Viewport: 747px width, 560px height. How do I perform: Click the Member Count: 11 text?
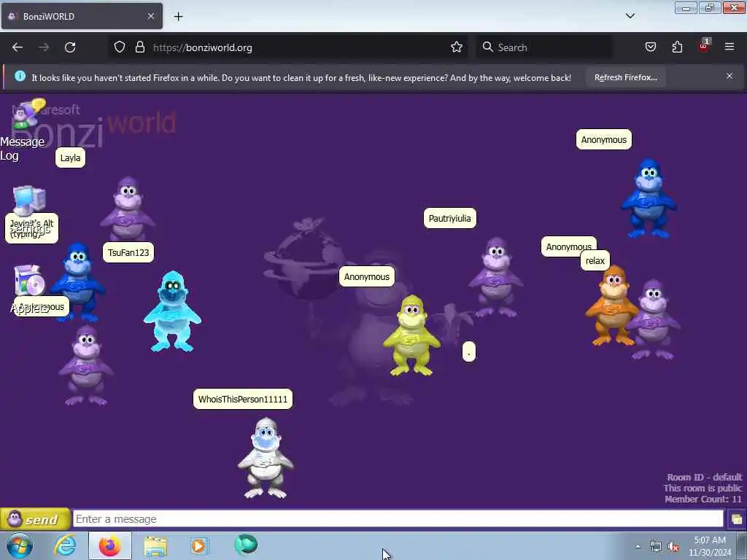pos(703,499)
